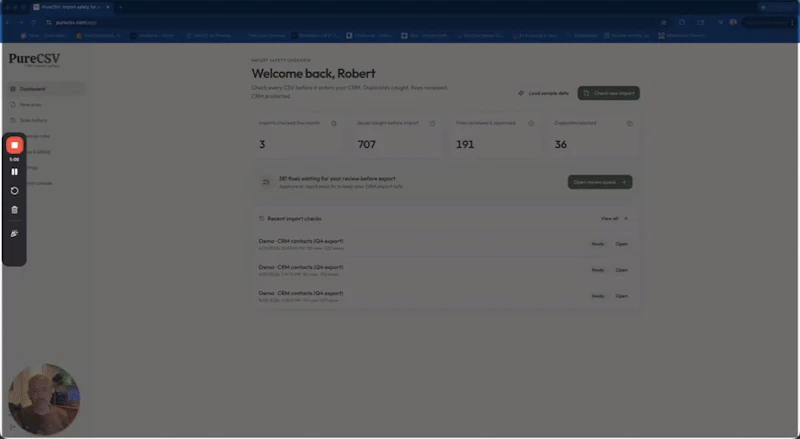Viewport: 800px width, 439px height.
Task: Click the Welcome back, Robert heading
Action: click(x=313, y=74)
